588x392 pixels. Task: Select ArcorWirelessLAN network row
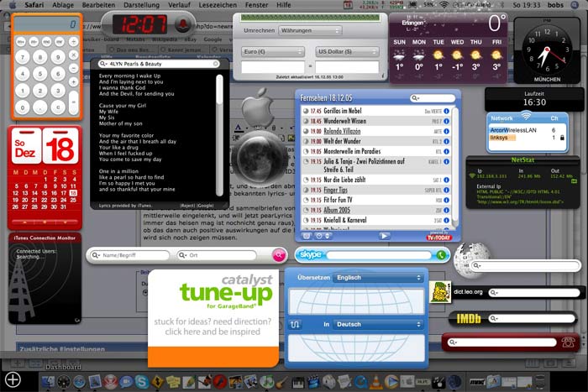click(528, 130)
